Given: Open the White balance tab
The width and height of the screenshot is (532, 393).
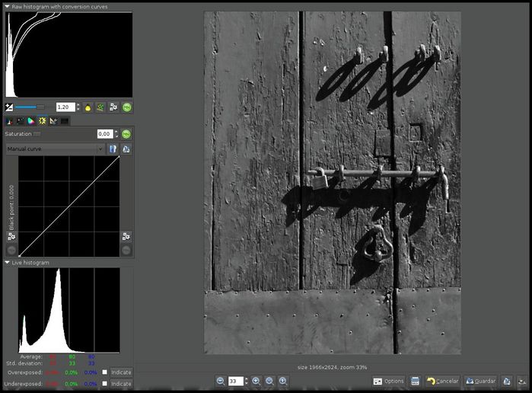Looking at the screenshot, I should click(x=9, y=121).
